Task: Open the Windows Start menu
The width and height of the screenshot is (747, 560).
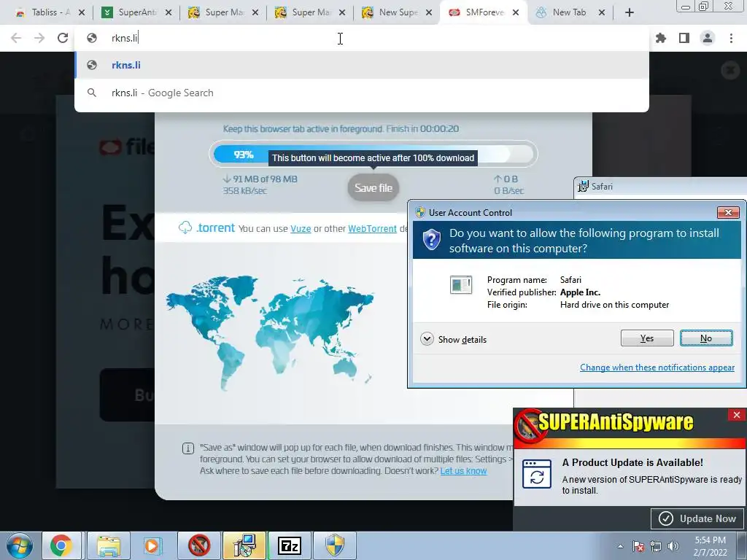Action: tap(20, 545)
